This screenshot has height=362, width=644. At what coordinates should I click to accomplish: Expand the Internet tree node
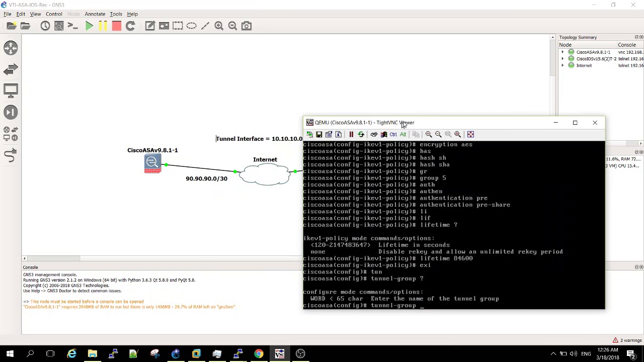tap(563, 65)
